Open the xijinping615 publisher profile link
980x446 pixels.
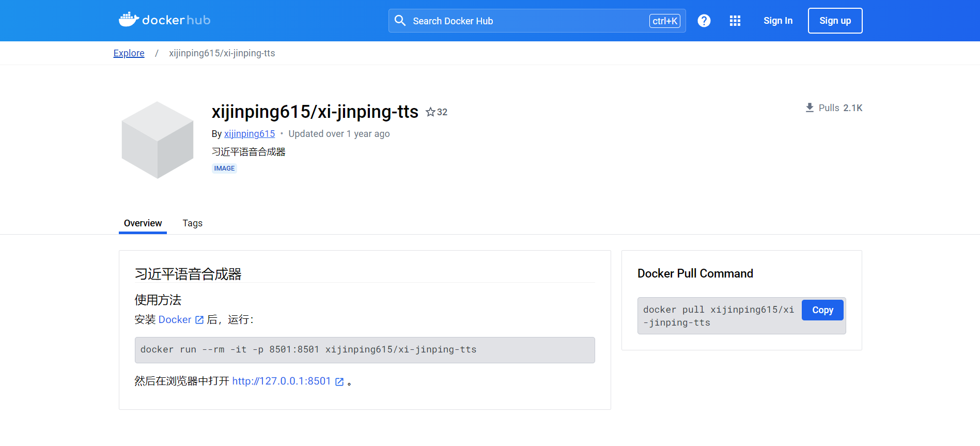point(250,134)
